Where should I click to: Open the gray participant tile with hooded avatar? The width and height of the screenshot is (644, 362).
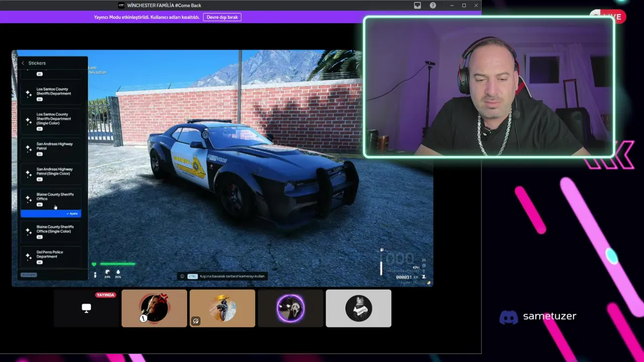[x=358, y=308]
